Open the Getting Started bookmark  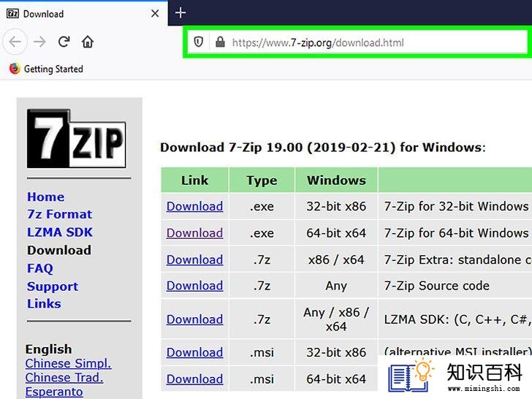[46, 69]
